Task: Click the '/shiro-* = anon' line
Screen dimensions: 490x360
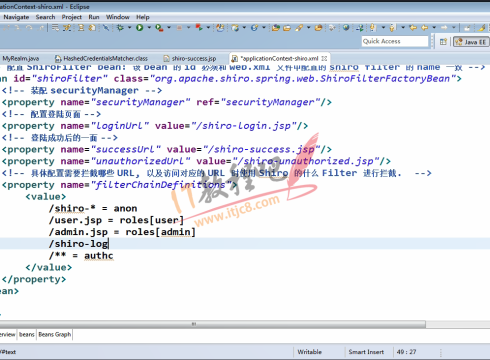Action: tap(93, 209)
